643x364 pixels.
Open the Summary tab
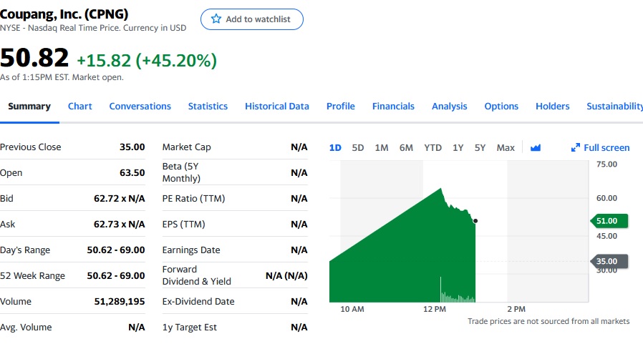click(29, 107)
